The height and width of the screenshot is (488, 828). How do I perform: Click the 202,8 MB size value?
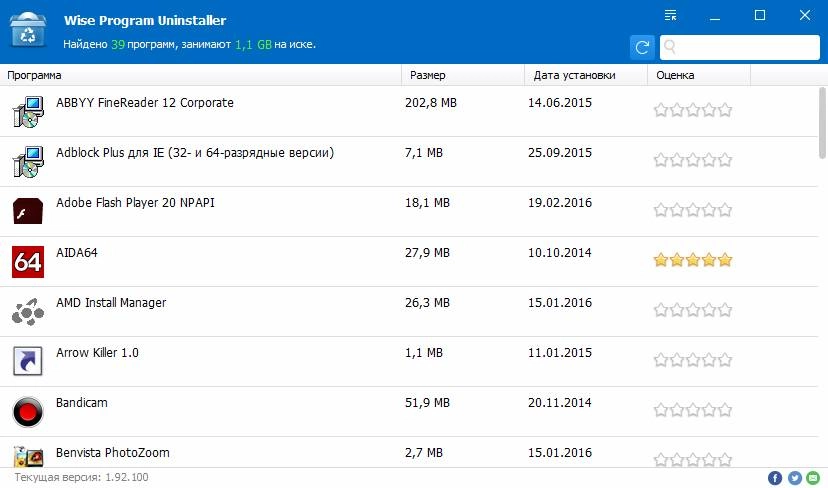(431, 102)
